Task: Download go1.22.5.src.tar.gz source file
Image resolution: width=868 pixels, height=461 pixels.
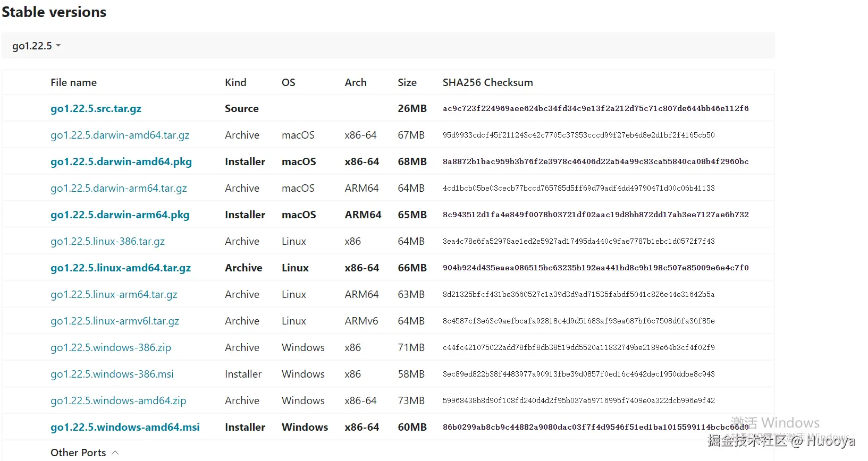Action: (x=96, y=108)
